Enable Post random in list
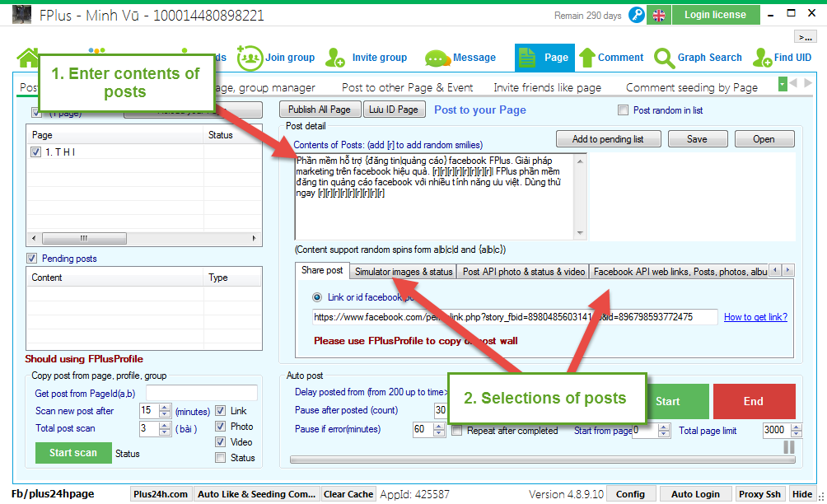This screenshot has width=827, height=504. pyautogui.click(x=623, y=110)
